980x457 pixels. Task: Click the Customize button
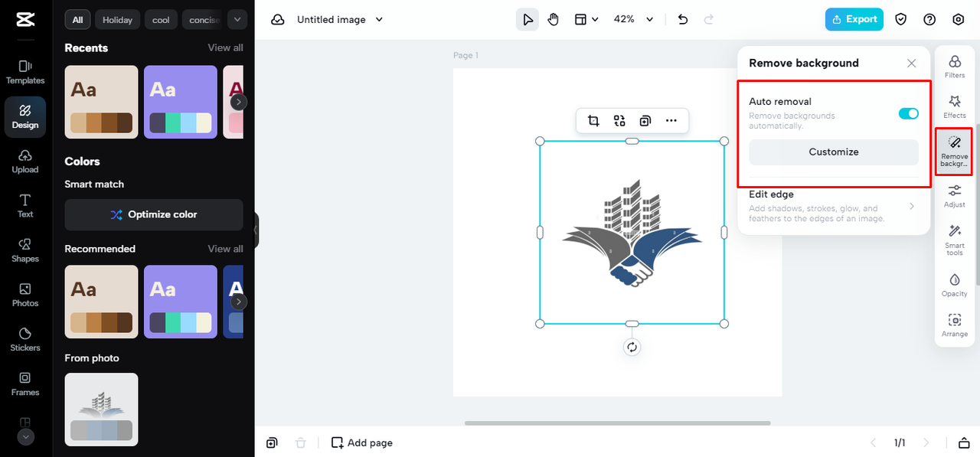(834, 152)
